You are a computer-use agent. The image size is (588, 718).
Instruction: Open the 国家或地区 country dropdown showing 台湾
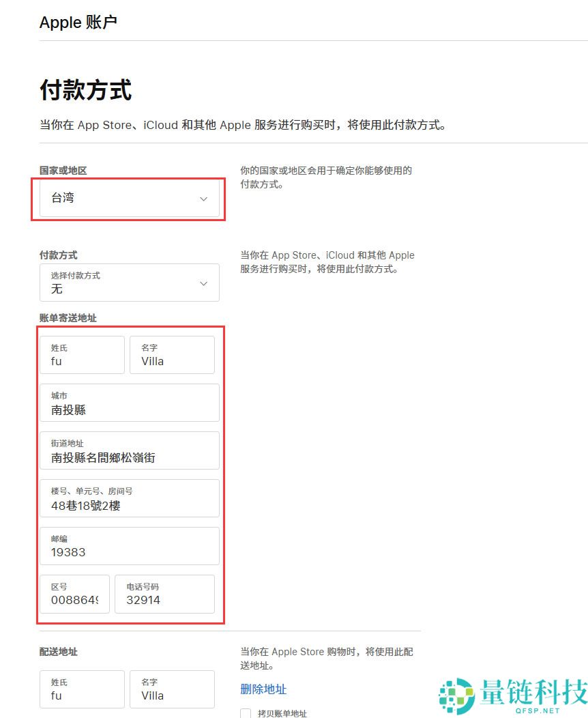(x=128, y=199)
